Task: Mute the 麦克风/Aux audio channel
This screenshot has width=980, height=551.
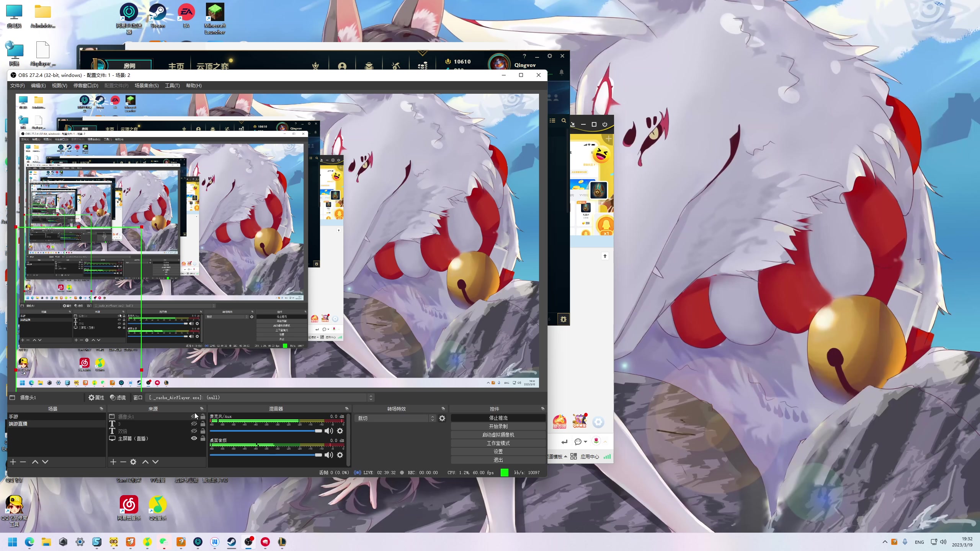Action: [328, 431]
